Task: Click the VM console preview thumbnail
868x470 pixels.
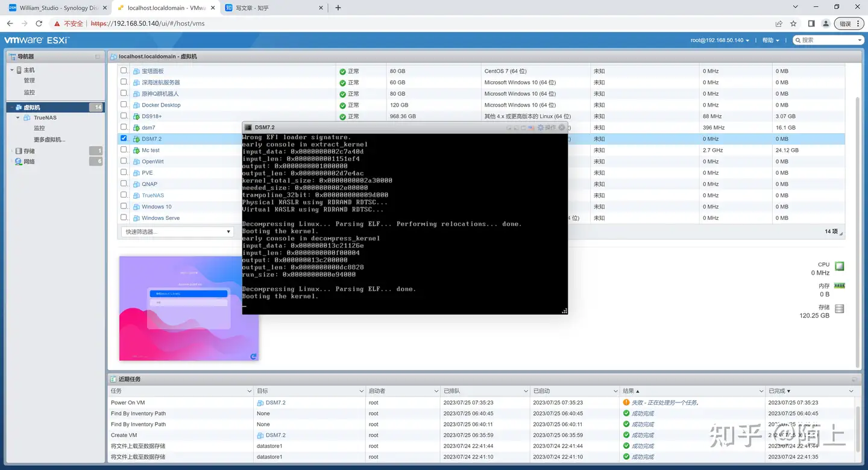Action: (x=189, y=309)
